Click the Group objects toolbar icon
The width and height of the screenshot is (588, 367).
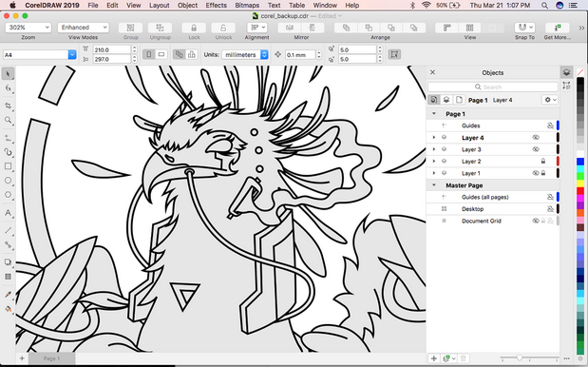point(130,28)
